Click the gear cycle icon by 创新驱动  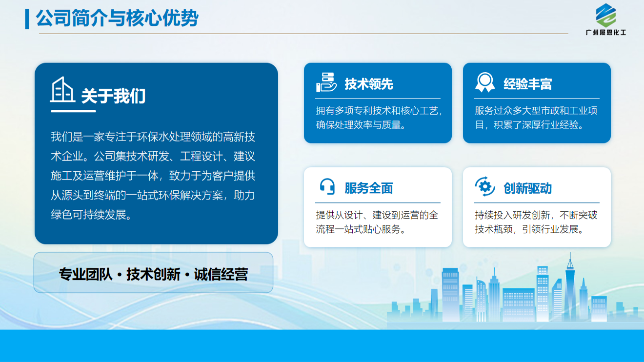(x=484, y=187)
